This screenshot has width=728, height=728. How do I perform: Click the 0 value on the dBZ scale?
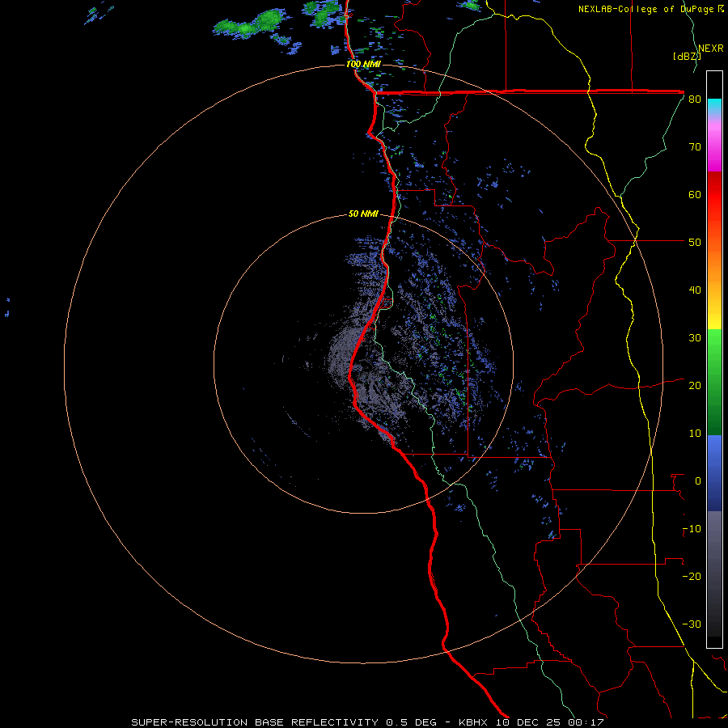click(x=698, y=481)
